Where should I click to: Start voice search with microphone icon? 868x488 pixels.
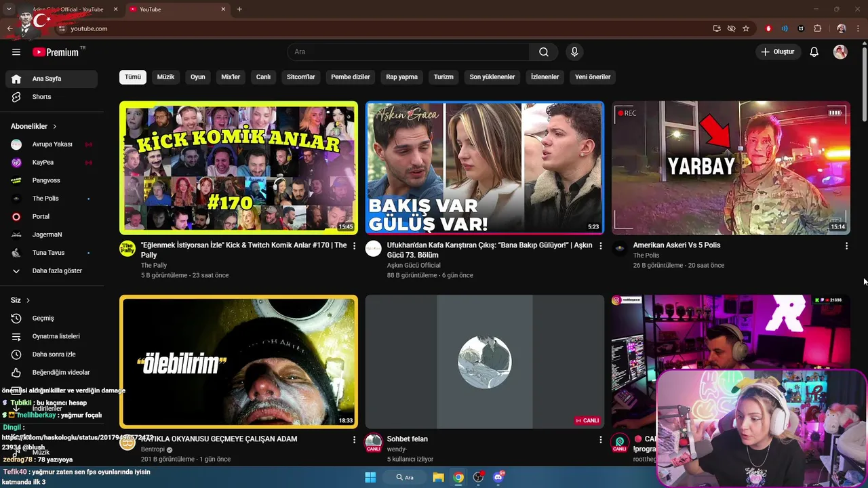click(x=574, y=52)
